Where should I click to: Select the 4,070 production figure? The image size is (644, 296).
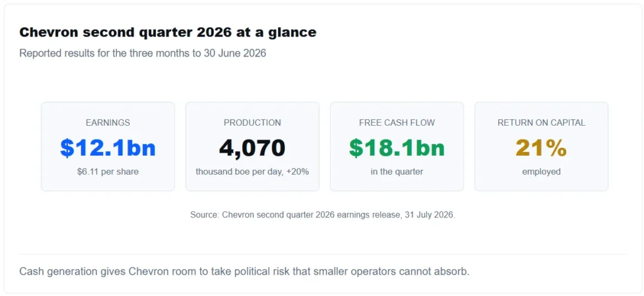point(252,148)
